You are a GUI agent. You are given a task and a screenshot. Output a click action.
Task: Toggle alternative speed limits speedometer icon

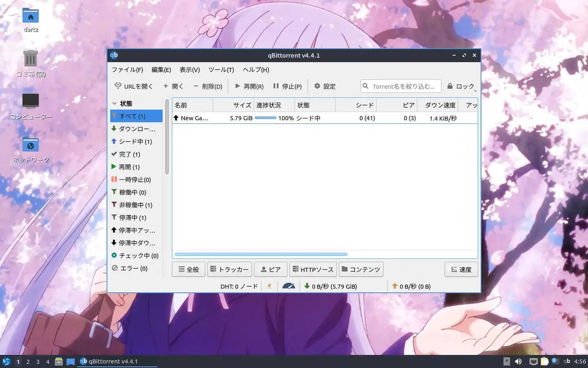pos(289,286)
